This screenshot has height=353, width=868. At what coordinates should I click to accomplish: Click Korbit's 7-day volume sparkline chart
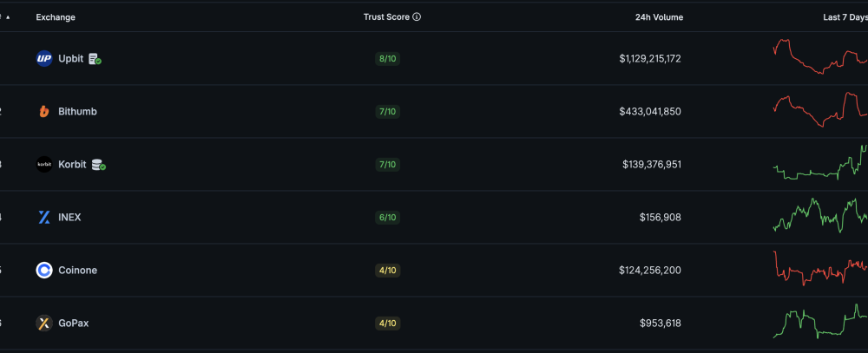pyautogui.click(x=820, y=163)
